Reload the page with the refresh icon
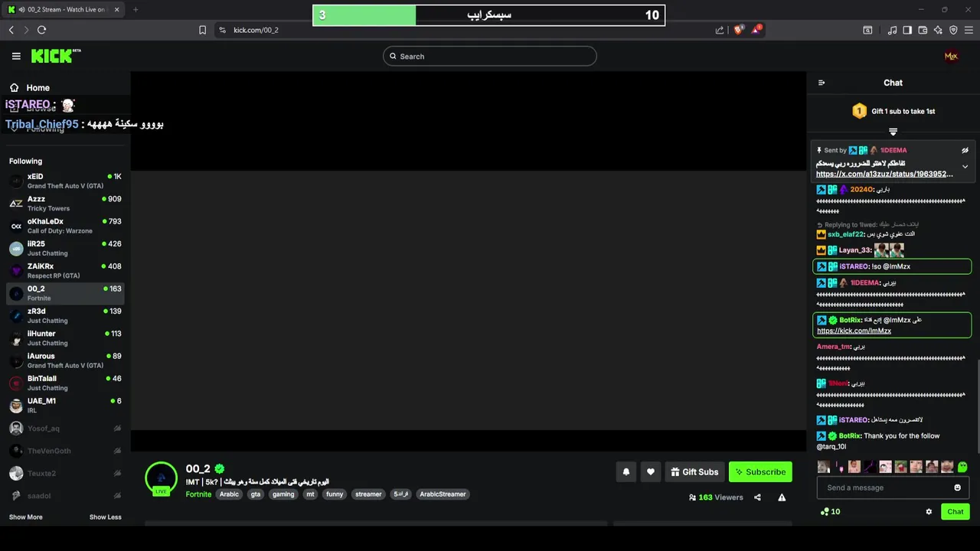 pyautogui.click(x=41, y=30)
